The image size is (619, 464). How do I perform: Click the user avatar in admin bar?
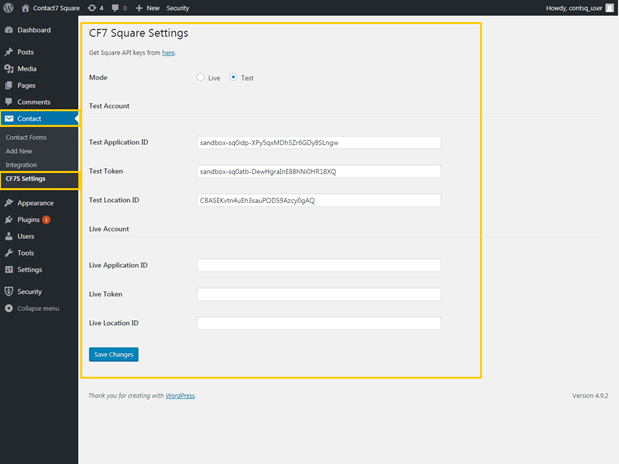point(610,8)
